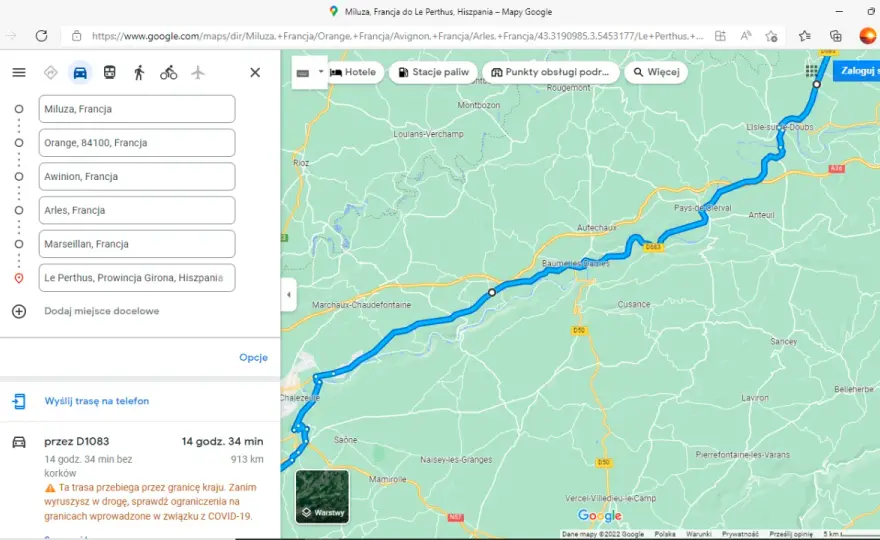Screen dimensions: 880x540
Task: Select public transit travel mode
Action: tap(109, 72)
